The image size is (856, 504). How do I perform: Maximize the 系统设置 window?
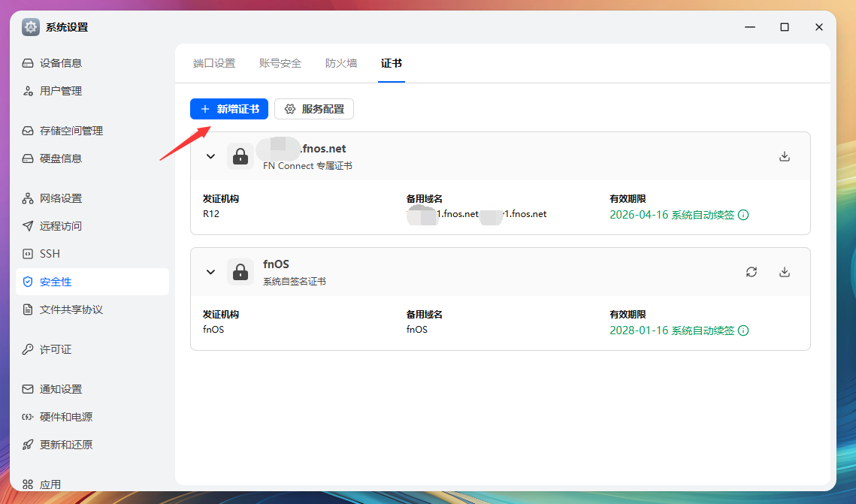pos(785,27)
